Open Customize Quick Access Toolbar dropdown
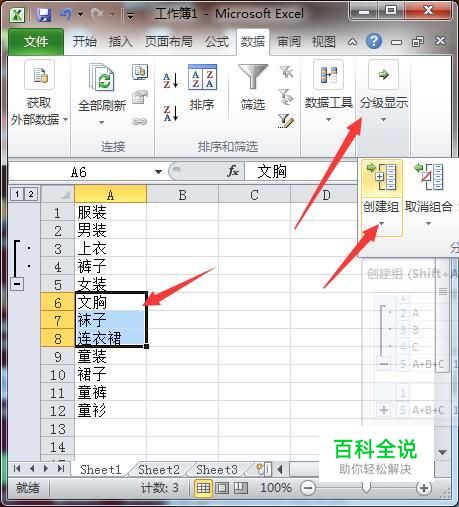The image size is (459, 507). (131, 15)
